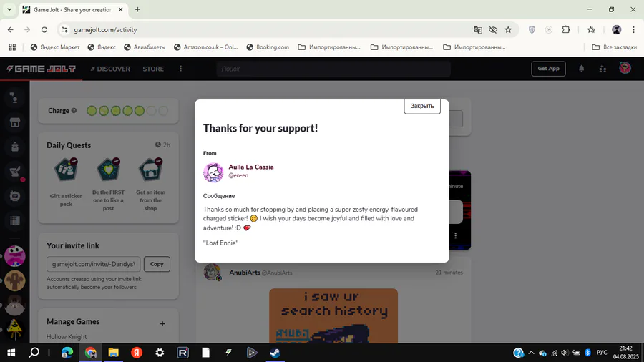Open the Windows Start menu
This screenshot has width=644, height=362.
click(11, 353)
